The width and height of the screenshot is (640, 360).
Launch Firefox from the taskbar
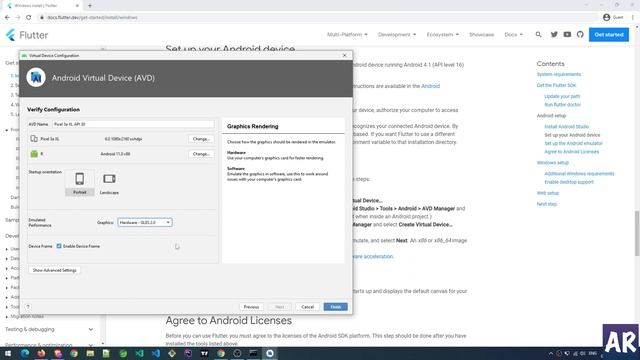coord(41,353)
